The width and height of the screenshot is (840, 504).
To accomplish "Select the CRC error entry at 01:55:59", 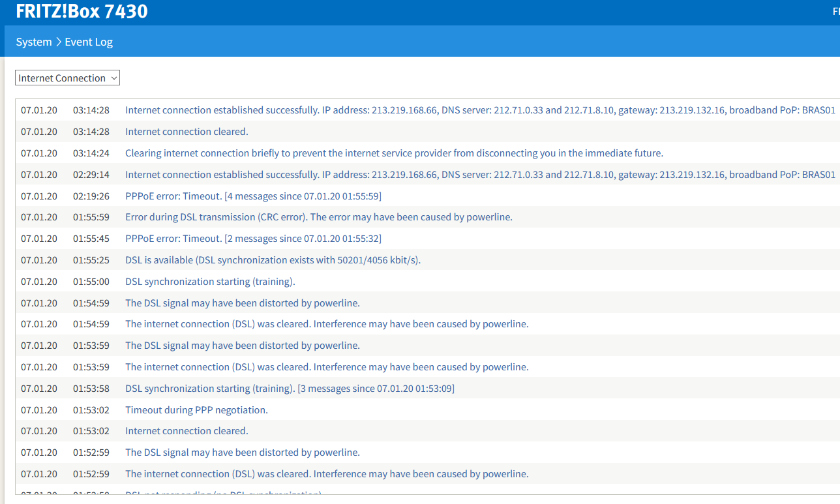I will 318,217.
